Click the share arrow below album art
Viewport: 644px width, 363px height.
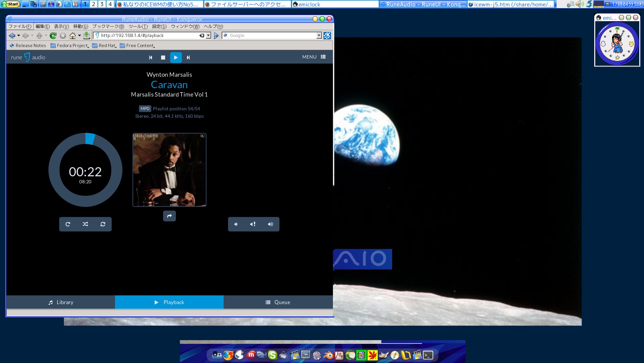tap(169, 216)
